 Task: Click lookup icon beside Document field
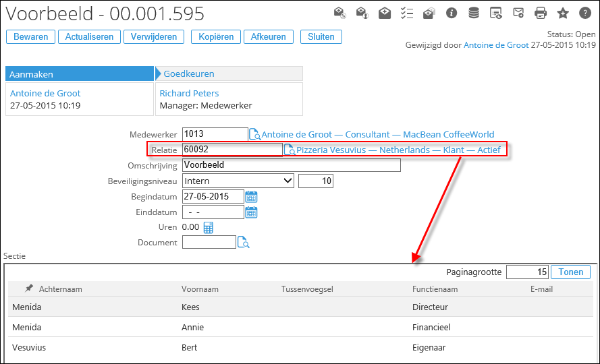pos(243,243)
